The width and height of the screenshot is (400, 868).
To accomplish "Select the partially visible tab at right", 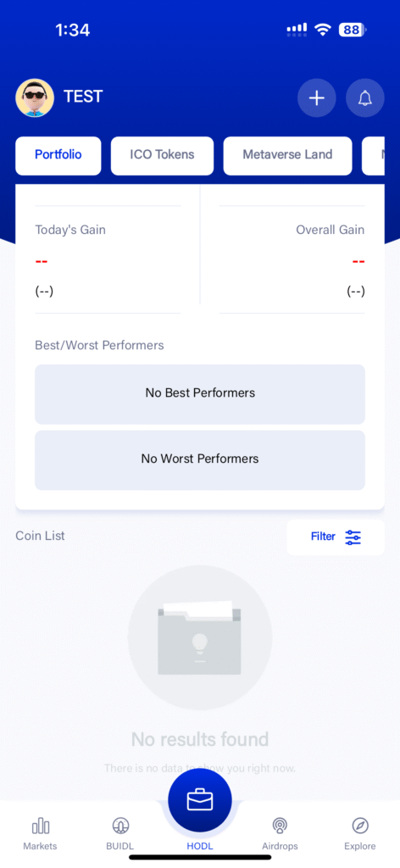I will 374,156.
